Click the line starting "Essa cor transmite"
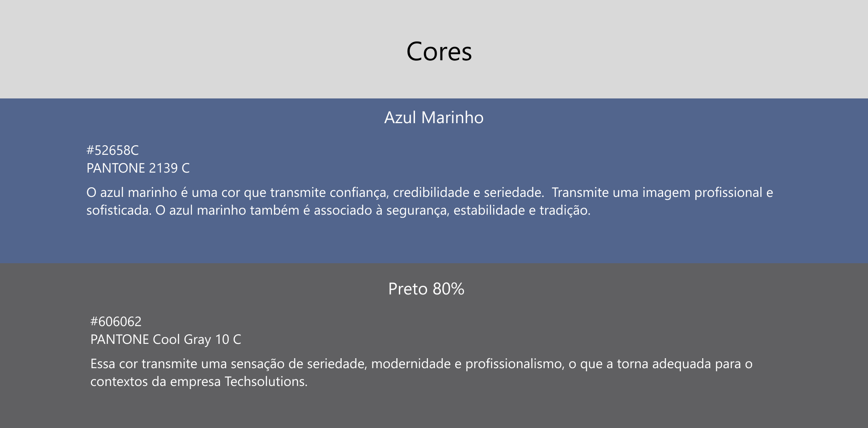The image size is (868, 428). pyautogui.click(x=421, y=364)
